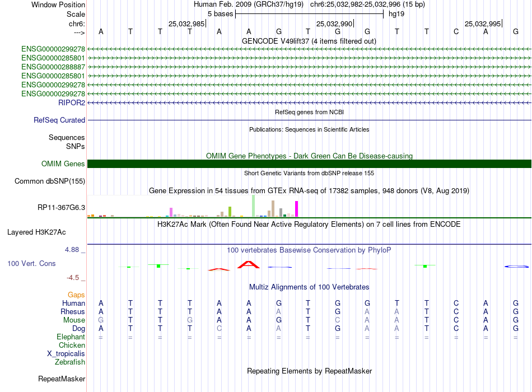The image size is (532, 392).
Task: Open the ENSG00000288887 transcript label
Action: pyautogui.click(x=53, y=67)
